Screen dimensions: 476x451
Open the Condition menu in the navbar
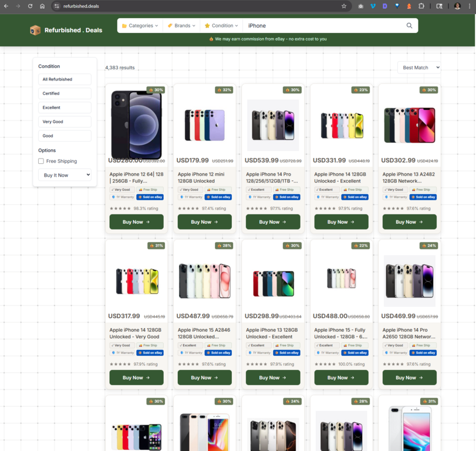pyautogui.click(x=221, y=25)
